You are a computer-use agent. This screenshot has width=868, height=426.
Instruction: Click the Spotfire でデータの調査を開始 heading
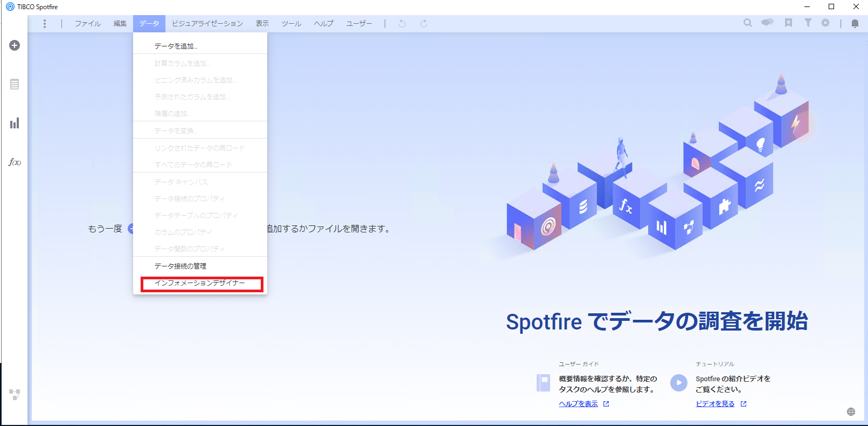coord(657,321)
